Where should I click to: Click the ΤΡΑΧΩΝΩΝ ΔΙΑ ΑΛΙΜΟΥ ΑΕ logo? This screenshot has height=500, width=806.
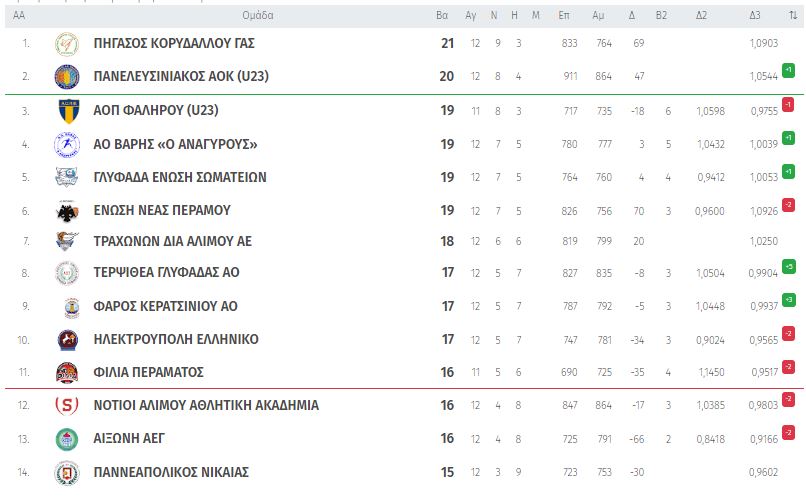(x=67, y=241)
